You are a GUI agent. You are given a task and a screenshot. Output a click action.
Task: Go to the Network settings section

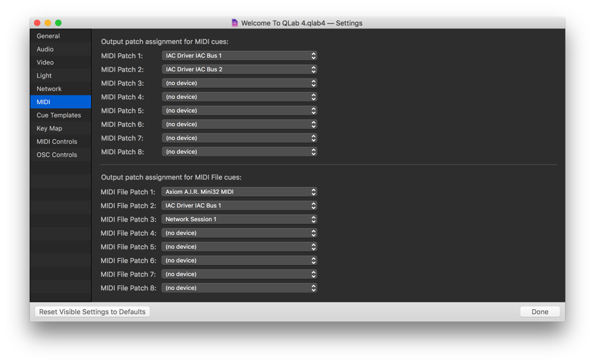click(x=49, y=89)
